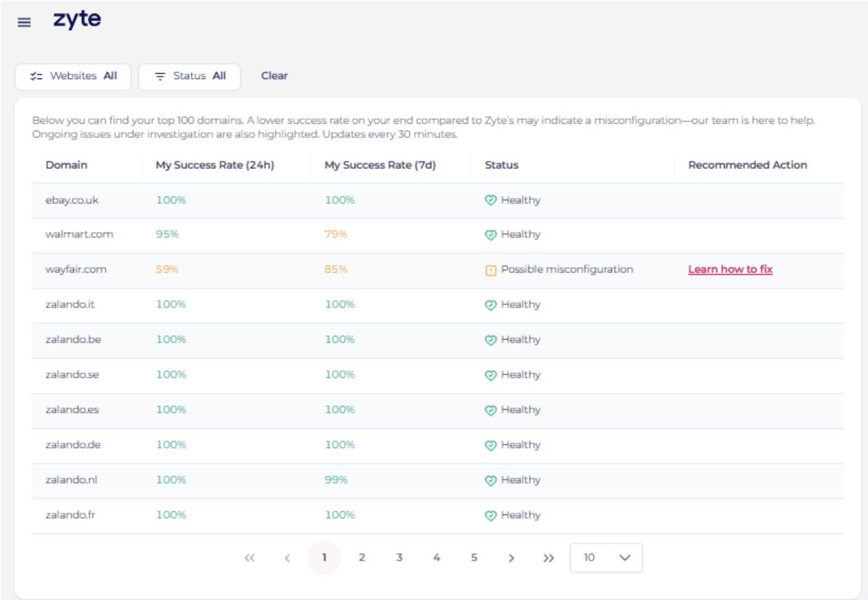The image size is (868, 600).
Task: Open the hamburger menu
Action: pyautogui.click(x=24, y=22)
